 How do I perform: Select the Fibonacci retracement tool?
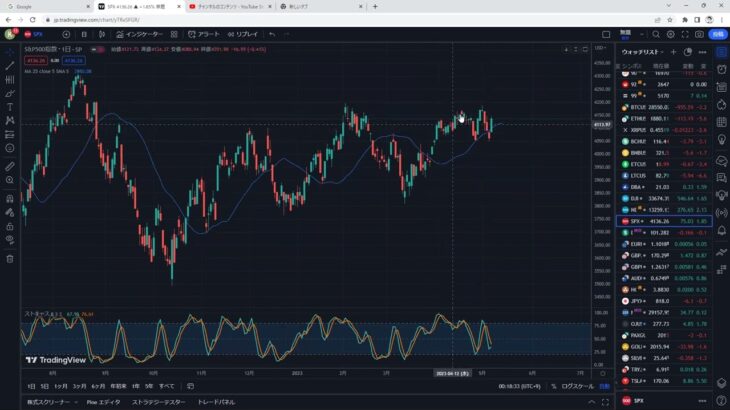click(10, 80)
